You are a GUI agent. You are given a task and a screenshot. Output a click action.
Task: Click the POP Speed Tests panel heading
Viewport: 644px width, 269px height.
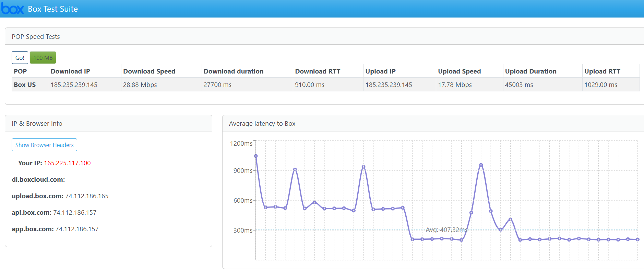[x=36, y=36]
